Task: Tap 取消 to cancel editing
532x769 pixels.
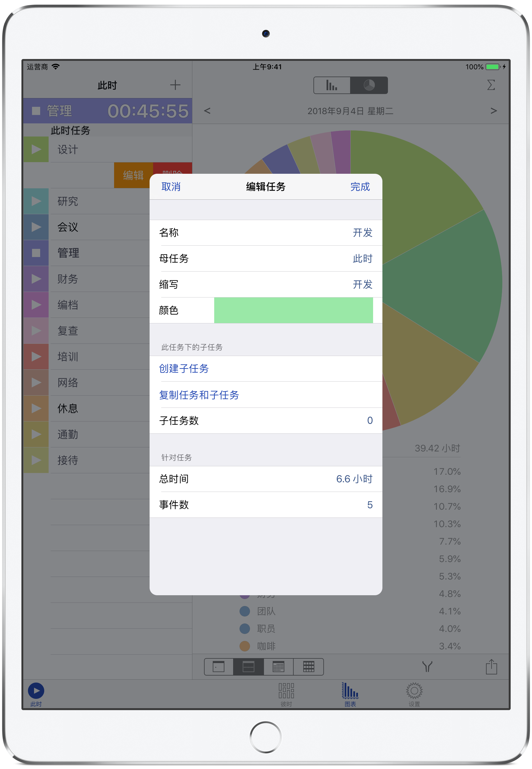Action: click(x=171, y=187)
